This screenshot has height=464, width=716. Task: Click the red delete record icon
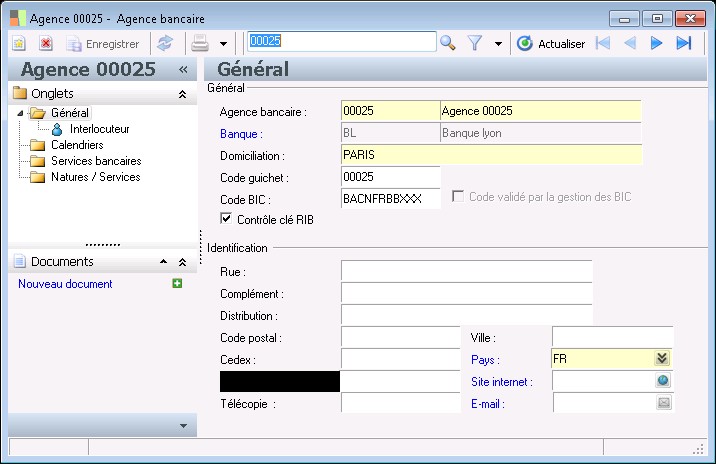pos(46,44)
